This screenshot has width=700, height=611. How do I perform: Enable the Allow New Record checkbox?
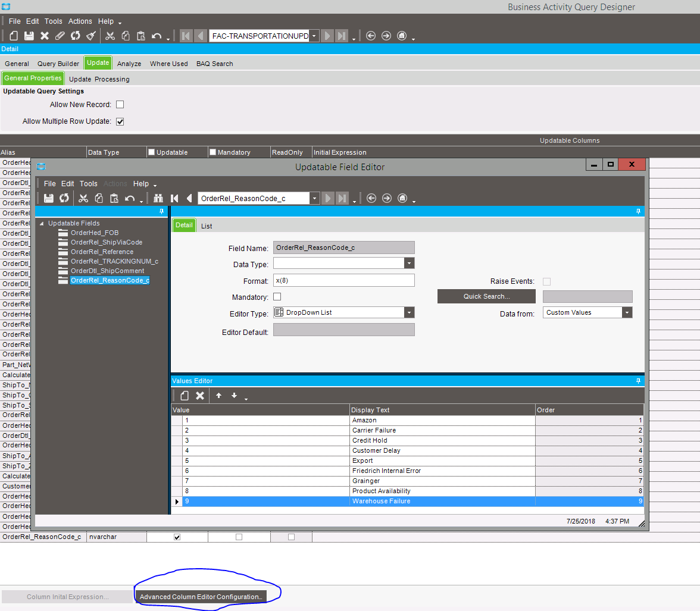[120, 105]
